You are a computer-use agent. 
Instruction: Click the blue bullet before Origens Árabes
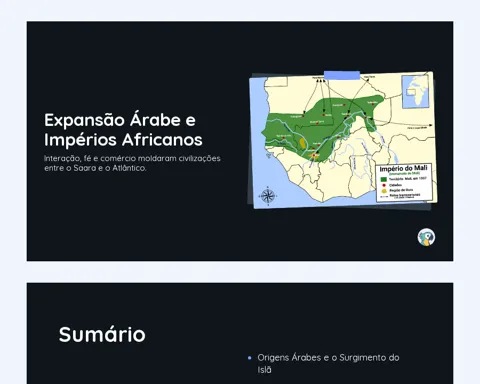[250, 358]
